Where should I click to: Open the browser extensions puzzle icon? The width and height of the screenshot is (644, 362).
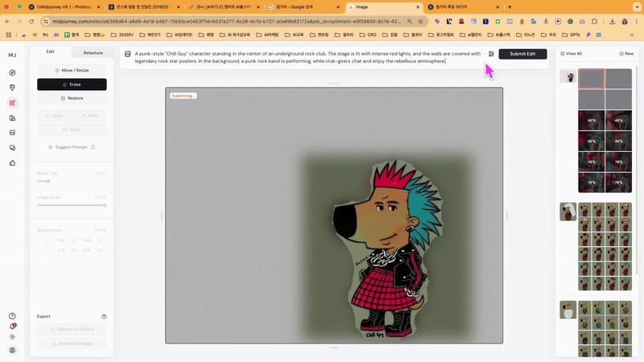594,22
